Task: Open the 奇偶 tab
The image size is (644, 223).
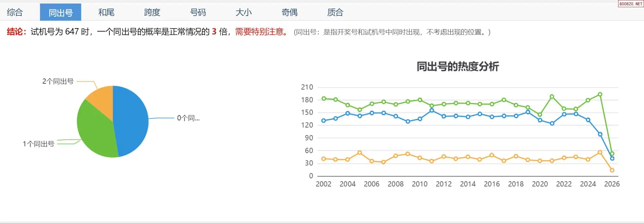Action: (289, 12)
